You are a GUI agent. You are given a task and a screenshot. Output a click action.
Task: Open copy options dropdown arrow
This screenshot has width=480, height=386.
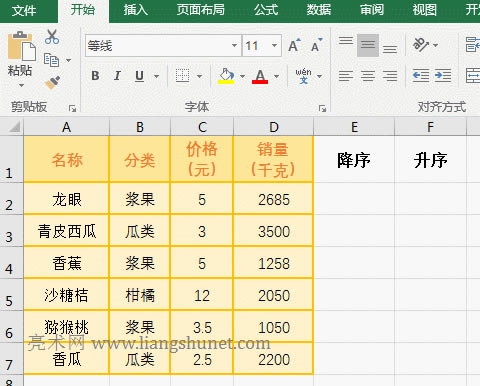(68, 60)
